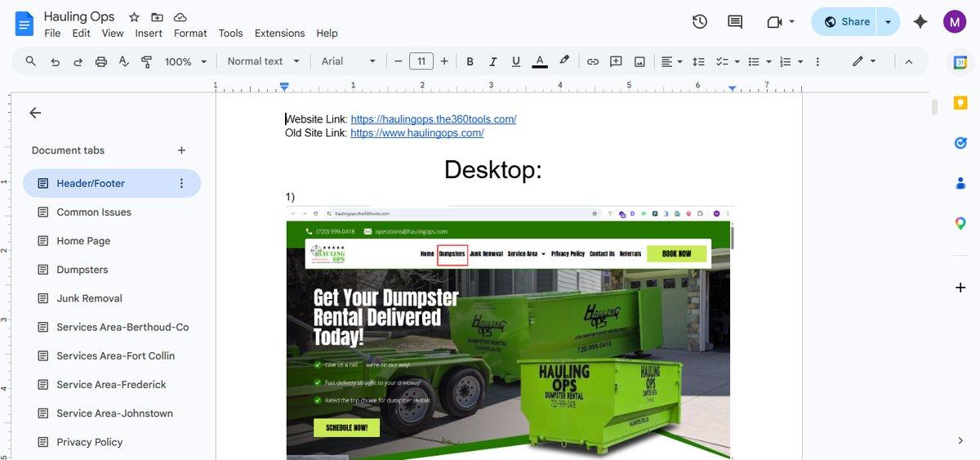Toggle bold formatting
Image resolution: width=980 pixels, height=460 pixels.
(x=470, y=61)
